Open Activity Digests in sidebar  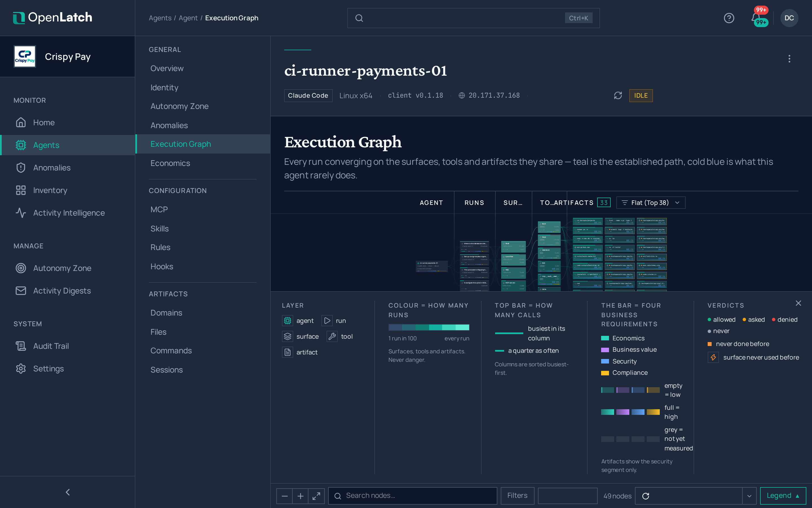tap(67, 291)
